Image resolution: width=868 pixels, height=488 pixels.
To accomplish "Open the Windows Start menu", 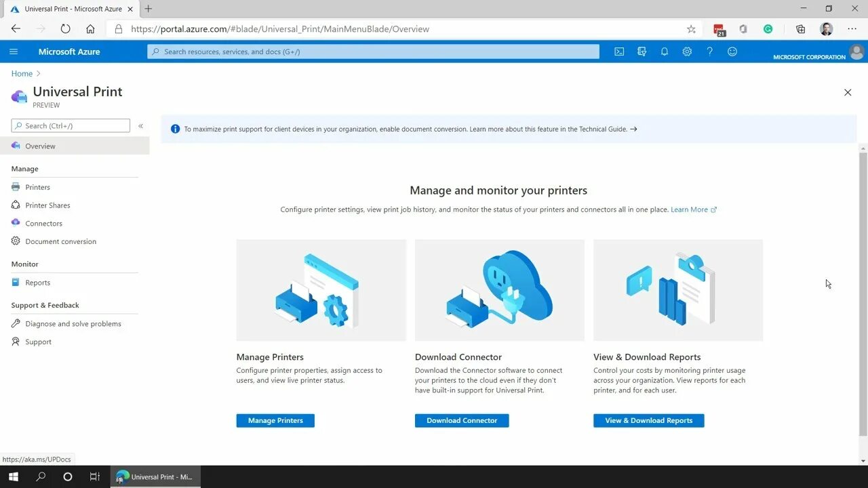I will [14, 476].
